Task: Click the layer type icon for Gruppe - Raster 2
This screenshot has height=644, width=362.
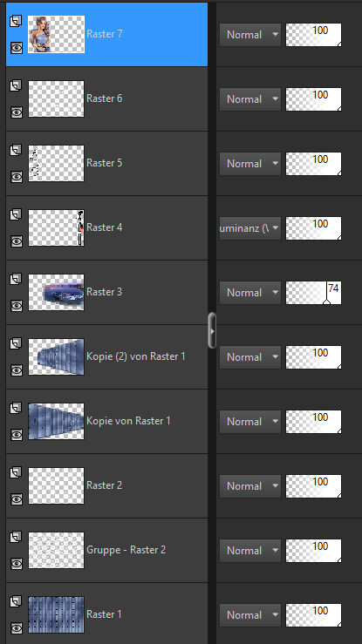Action: [x=15, y=537]
